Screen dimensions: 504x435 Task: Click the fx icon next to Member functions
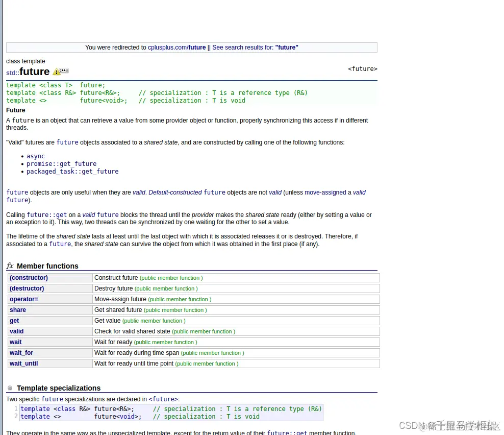click(x=10, y=266)
